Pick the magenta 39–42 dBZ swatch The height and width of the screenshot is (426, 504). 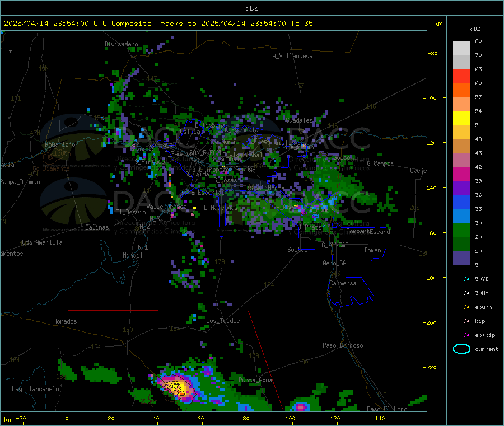pos(461,174)
